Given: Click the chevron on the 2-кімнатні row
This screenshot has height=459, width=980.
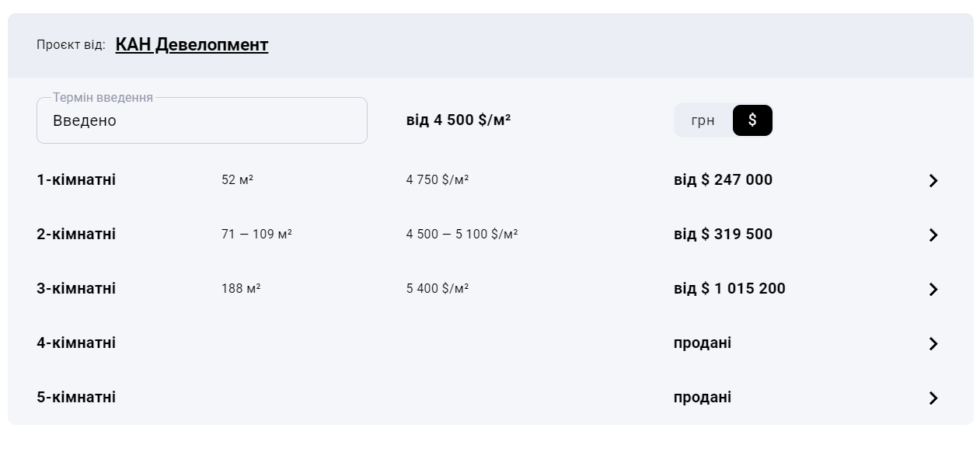Looking at the screenshot, I should click(933, 235).
